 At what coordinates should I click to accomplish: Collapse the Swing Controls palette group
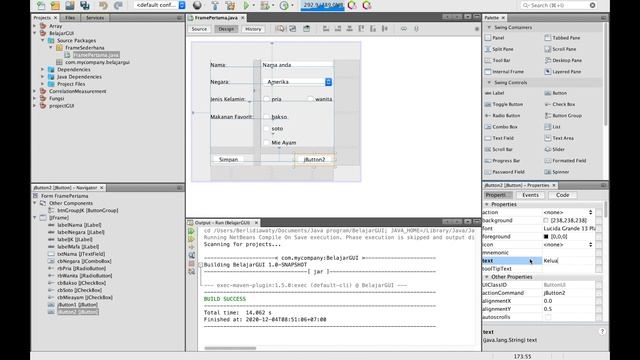pyautogui.click(x=489, y=82)
